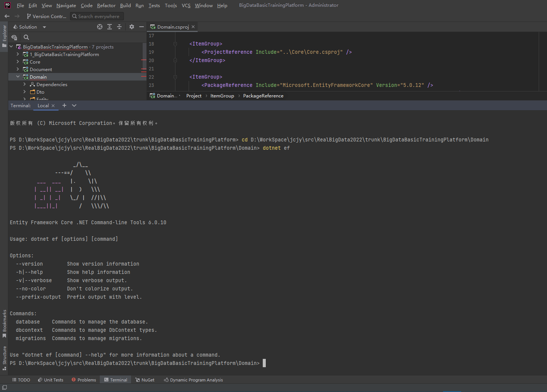This screenshot has height=392, width=547.
Task: Collapse the Domain project node
Action: (18, 77)
